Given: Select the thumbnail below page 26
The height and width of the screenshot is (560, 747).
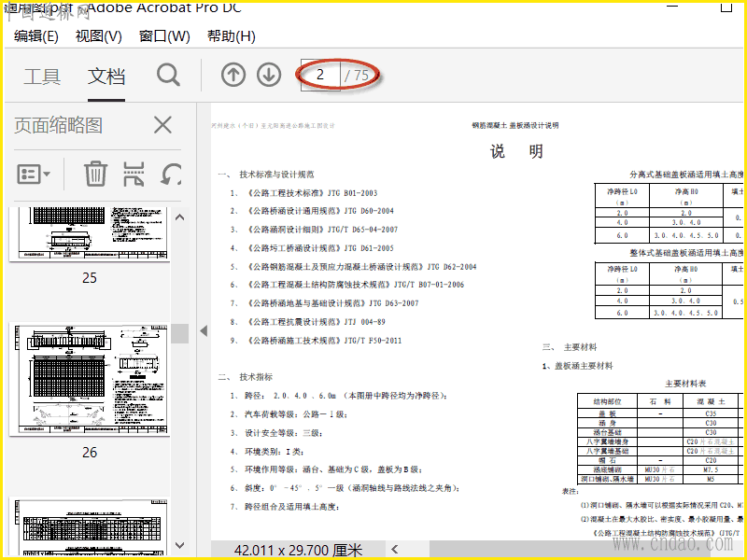Looking at the screenshot, I should (x=90, y=527).
